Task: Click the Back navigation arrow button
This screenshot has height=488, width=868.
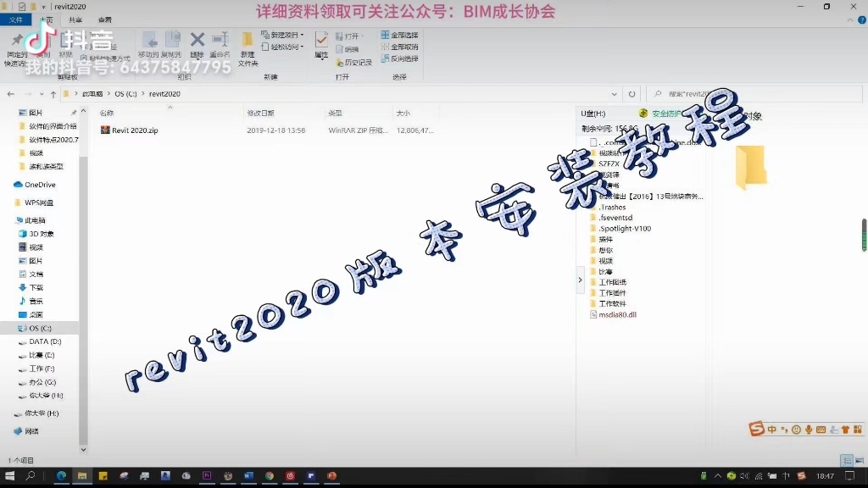Action: pyautogui.click(x=10, y=93)
